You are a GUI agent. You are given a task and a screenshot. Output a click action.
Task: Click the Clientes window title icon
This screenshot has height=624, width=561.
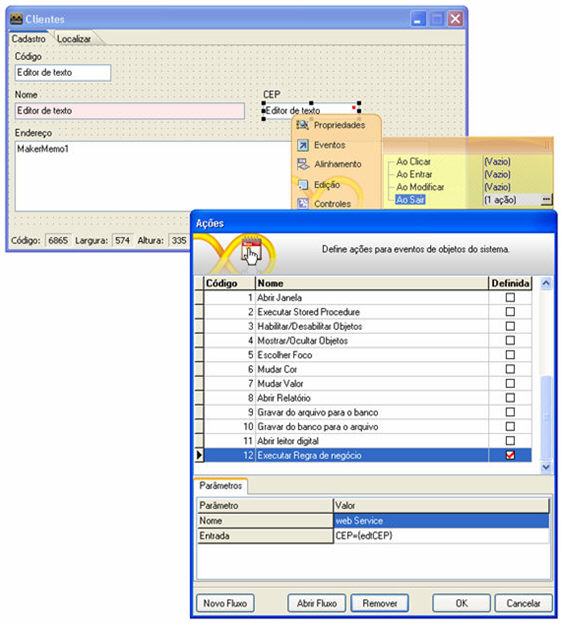click(x=16, y=18)
